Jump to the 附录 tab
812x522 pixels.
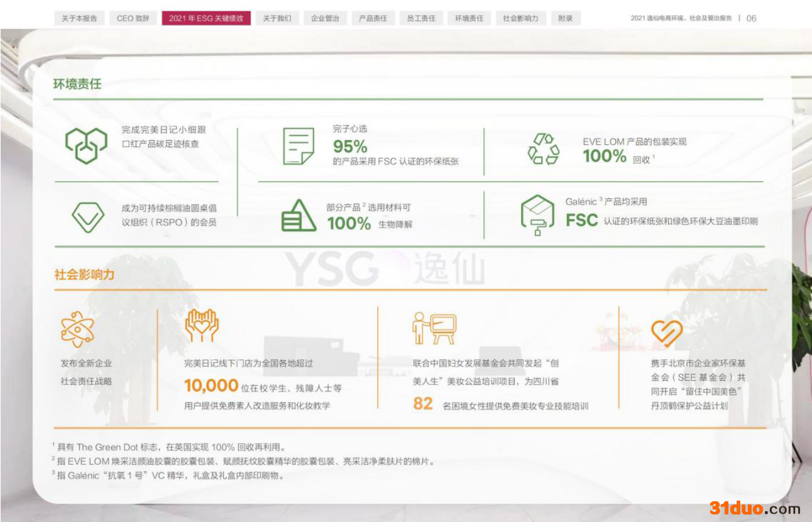(566, 18)
